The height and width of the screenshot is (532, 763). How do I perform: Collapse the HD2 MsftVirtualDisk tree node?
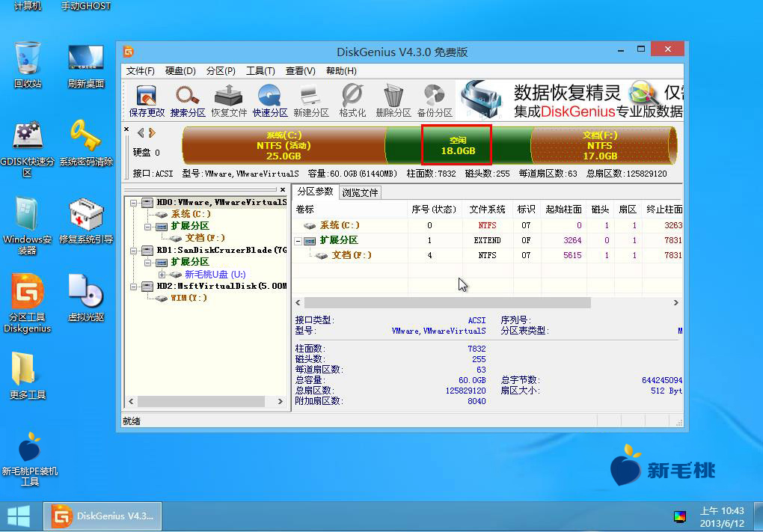click(x=133, y=287)
